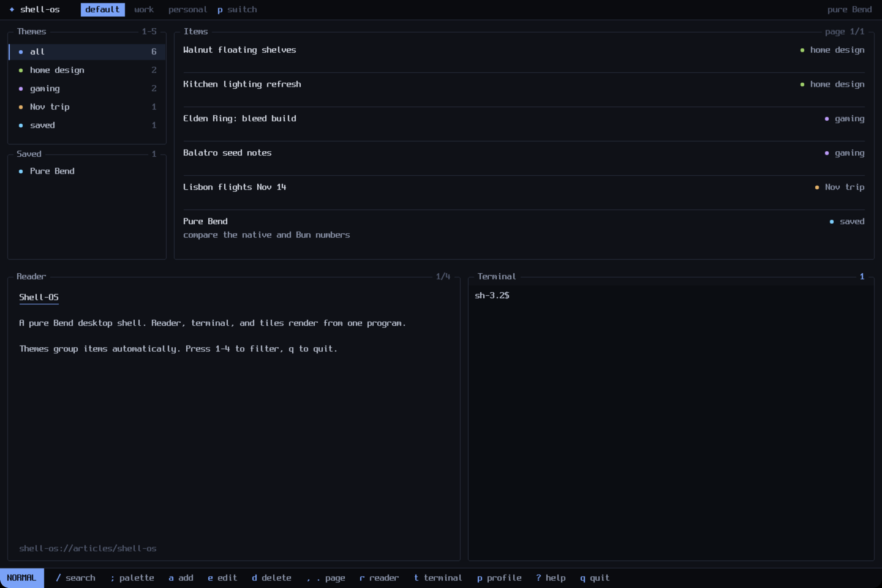This screenshot has width=882, height=588.
Task: Click the 'page 1/1' indicator in Items
Action: [x=845, y=32]
